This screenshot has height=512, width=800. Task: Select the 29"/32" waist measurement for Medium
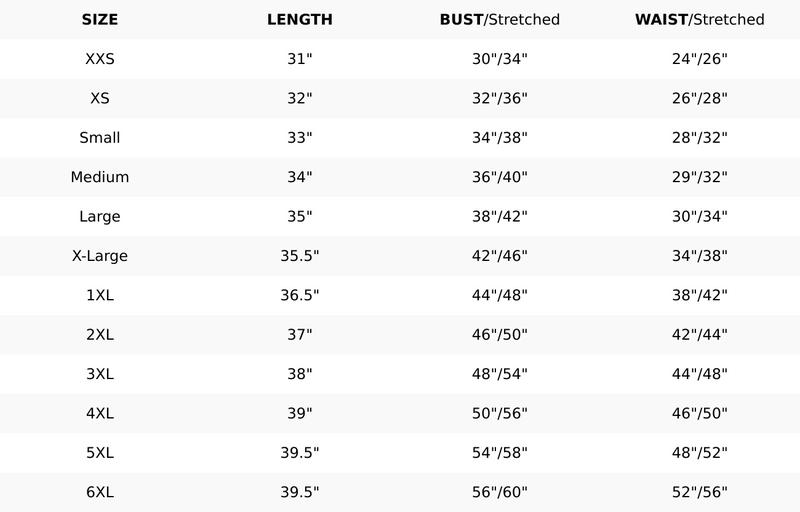pyautogui.click(x=700, y=177)
